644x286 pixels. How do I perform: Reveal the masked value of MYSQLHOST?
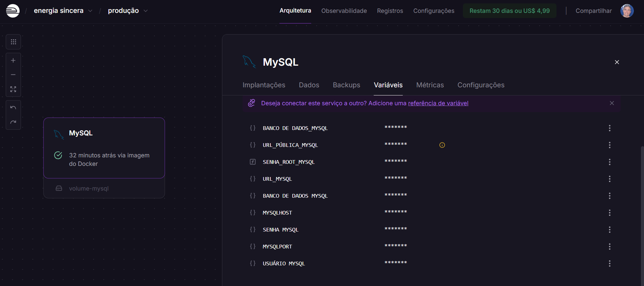pyautogui.click(x=396, y=212)
